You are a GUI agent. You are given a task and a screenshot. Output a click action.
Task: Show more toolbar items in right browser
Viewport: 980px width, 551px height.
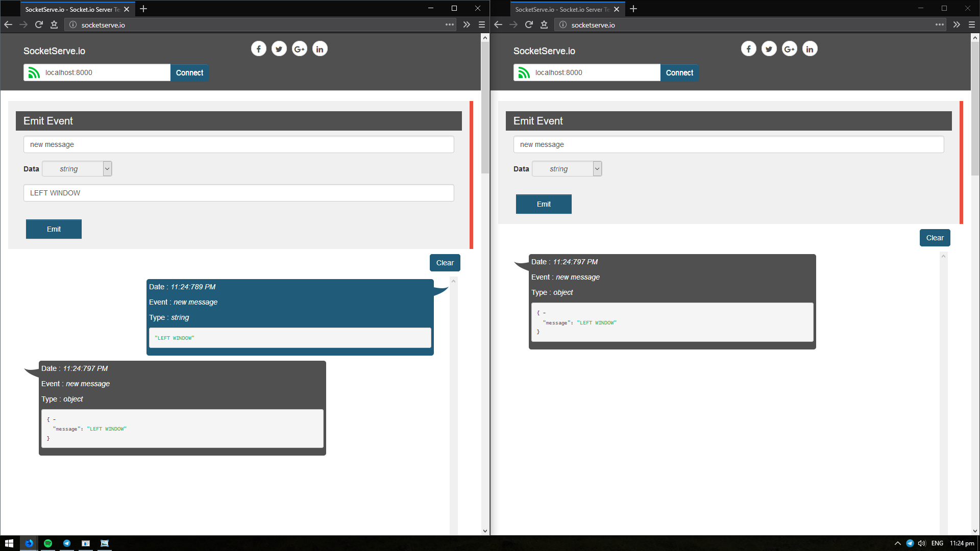(957, 24)
